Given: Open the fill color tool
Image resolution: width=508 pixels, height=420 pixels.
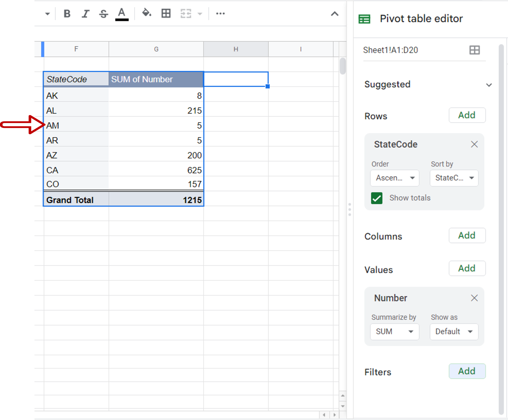Looking at the screenshot, I should click(x=147, y=13).
